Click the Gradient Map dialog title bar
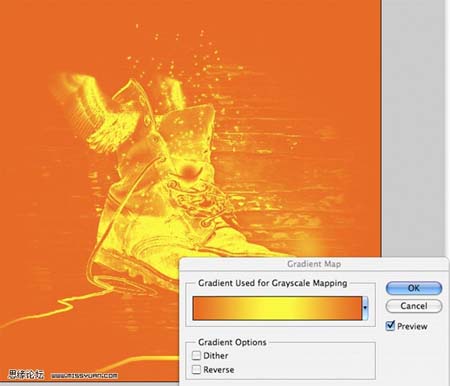Screen dimensions: 450x386 coord(314,264)
